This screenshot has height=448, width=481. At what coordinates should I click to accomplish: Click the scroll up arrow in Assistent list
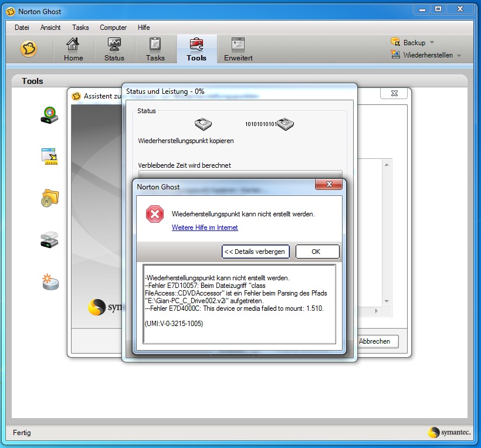387,165
